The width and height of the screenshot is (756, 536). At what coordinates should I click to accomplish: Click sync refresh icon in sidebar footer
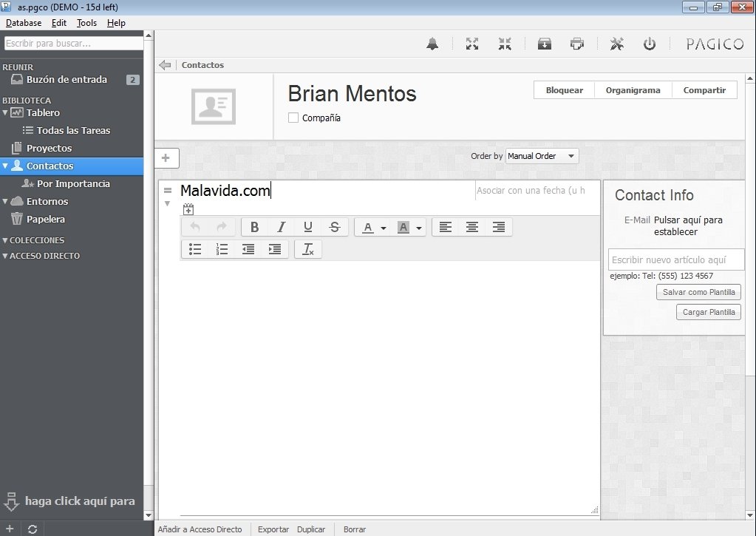coord(33,529)
